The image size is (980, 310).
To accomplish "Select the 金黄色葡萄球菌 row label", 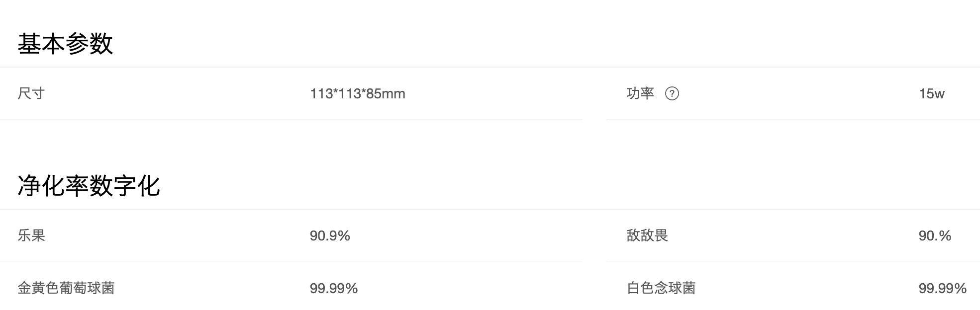I will [66, 288].
